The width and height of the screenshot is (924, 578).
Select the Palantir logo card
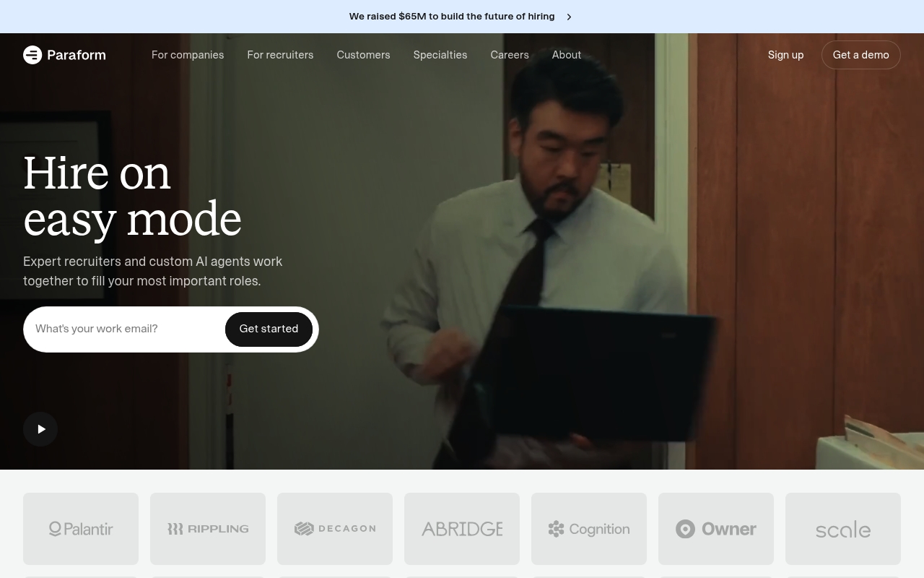81,529
